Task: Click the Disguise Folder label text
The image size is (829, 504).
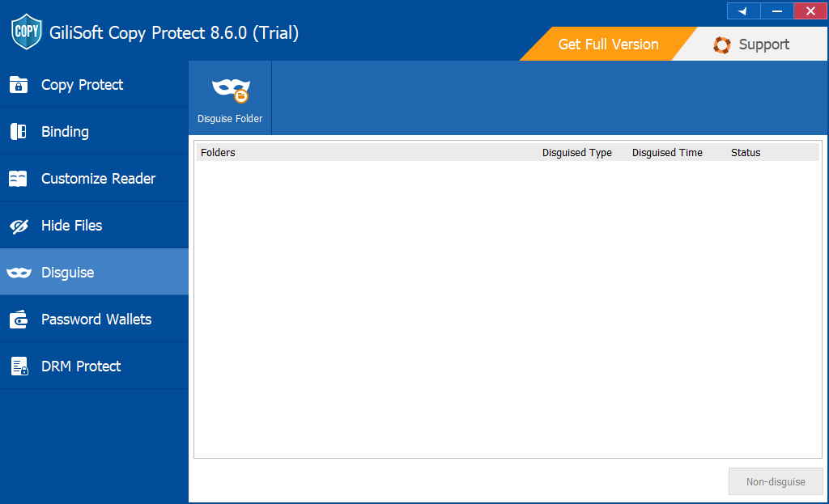Action: tap(230, 119)
